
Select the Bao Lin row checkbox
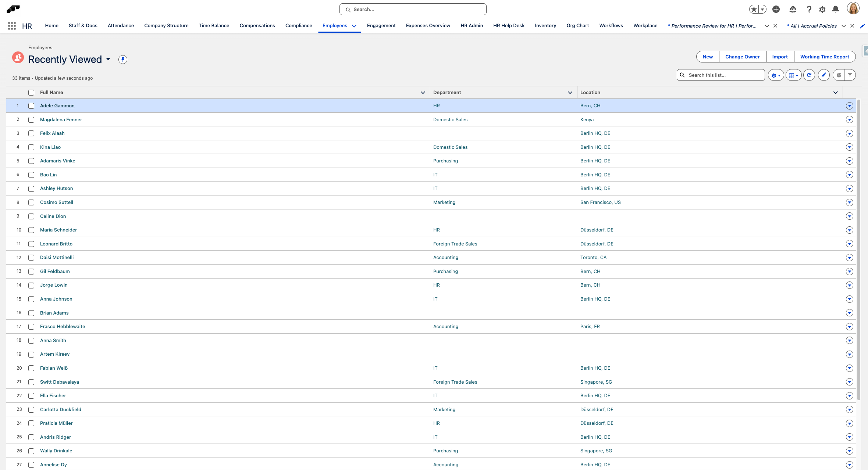pos(31,175)
